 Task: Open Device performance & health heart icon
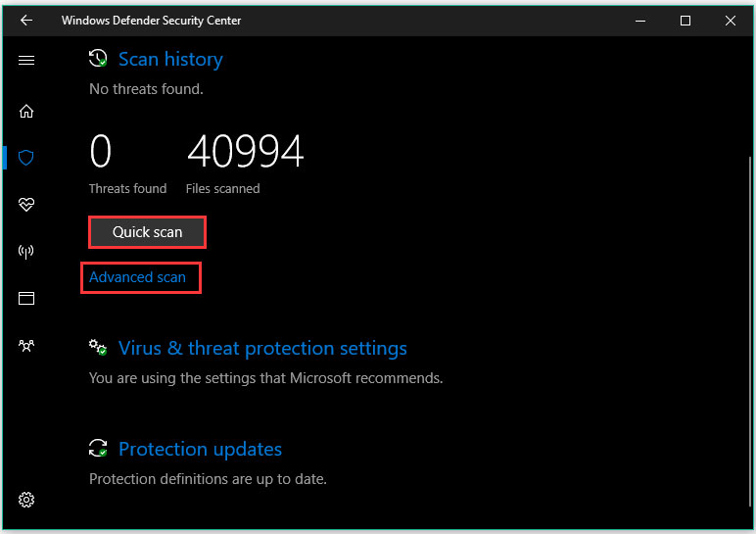click(x=26, y=204)
